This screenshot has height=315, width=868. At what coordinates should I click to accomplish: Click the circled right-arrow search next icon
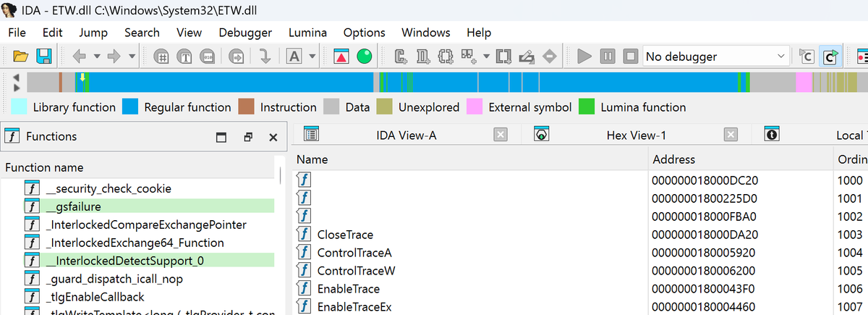[x=236, y=56]
